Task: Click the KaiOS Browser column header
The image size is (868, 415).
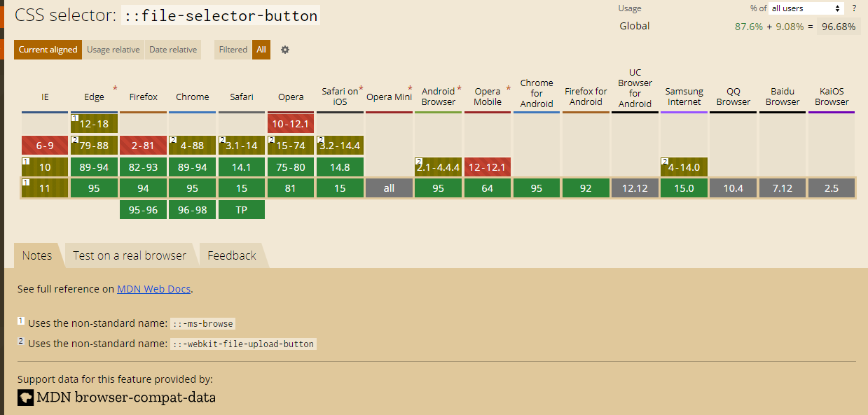Action: click(832, 97)
